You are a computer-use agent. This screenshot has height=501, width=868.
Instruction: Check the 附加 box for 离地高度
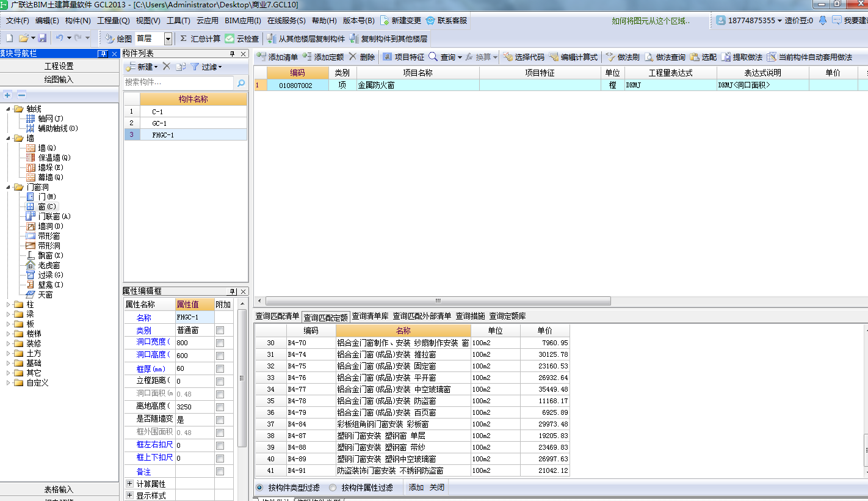coord(220,407)
